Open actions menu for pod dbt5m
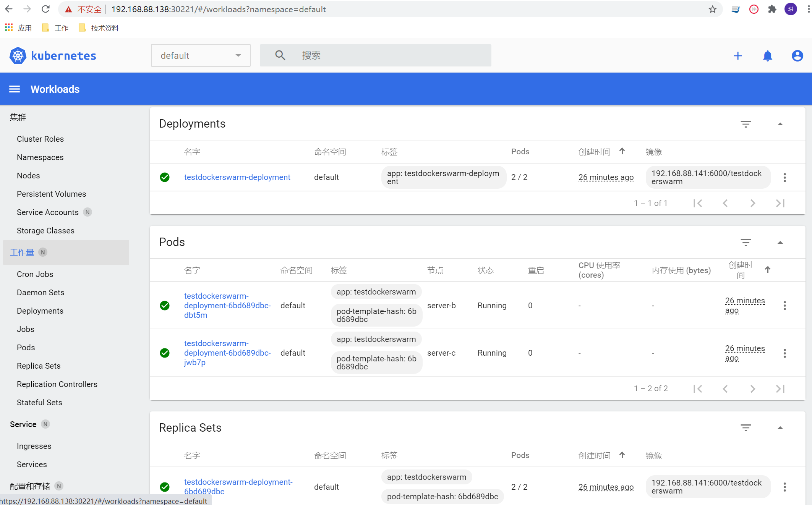This screenshot has width=812, height=505. tap(784, 306)
